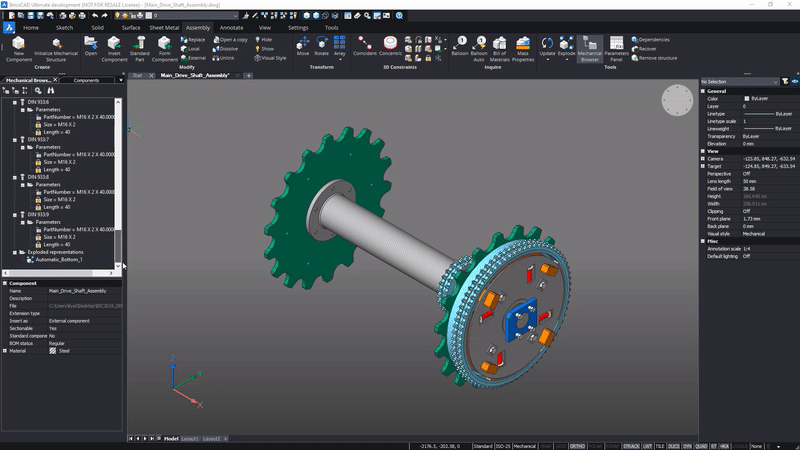
Task: Toggle GRID in status bar
Action: 561,446
